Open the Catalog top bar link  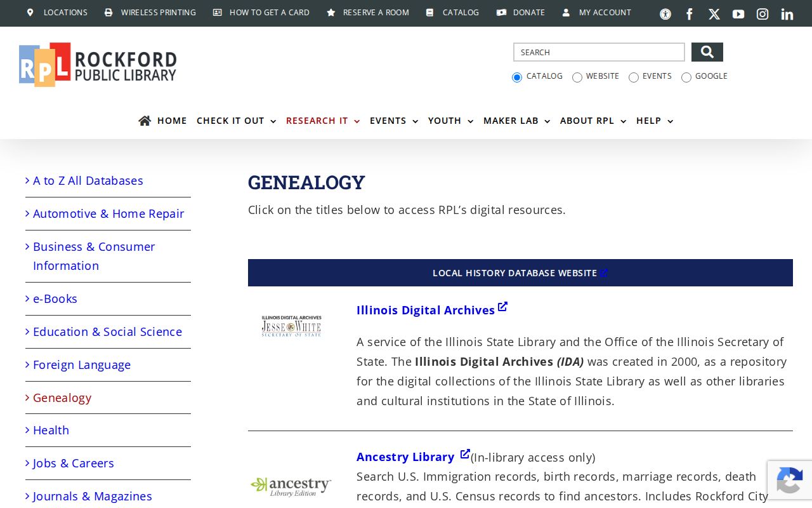(x=453, y=13)
